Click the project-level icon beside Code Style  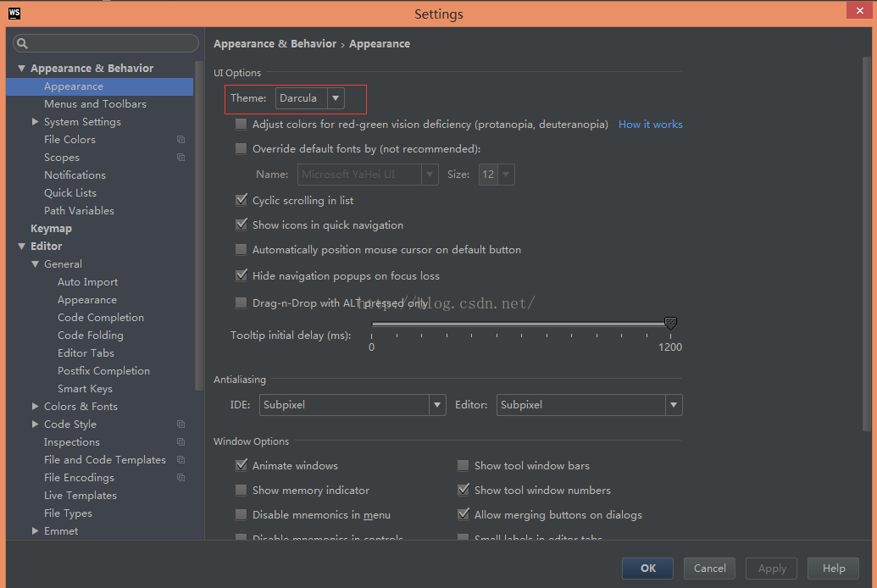coord(180,424)
